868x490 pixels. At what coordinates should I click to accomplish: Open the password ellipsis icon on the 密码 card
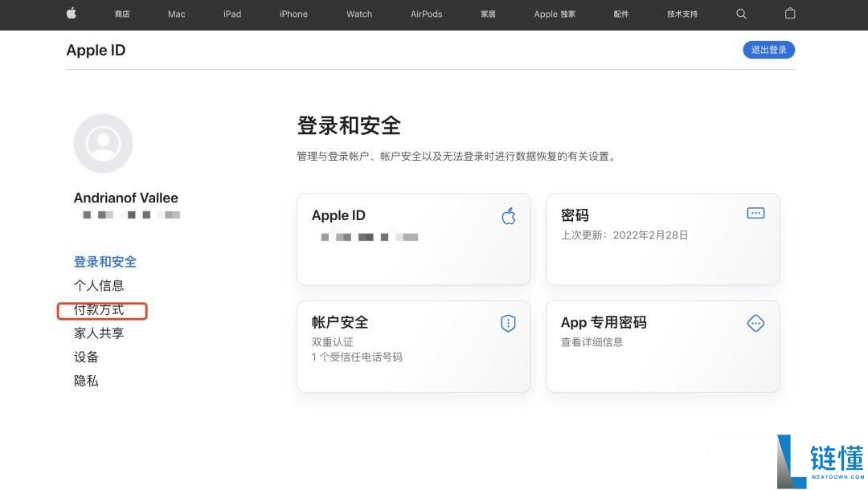click(755, 212)
